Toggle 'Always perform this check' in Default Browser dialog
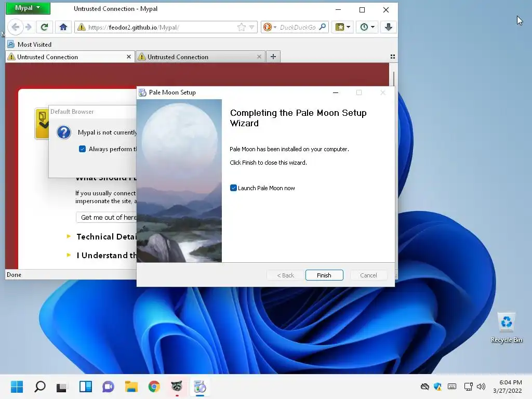 tap(82, 149)
